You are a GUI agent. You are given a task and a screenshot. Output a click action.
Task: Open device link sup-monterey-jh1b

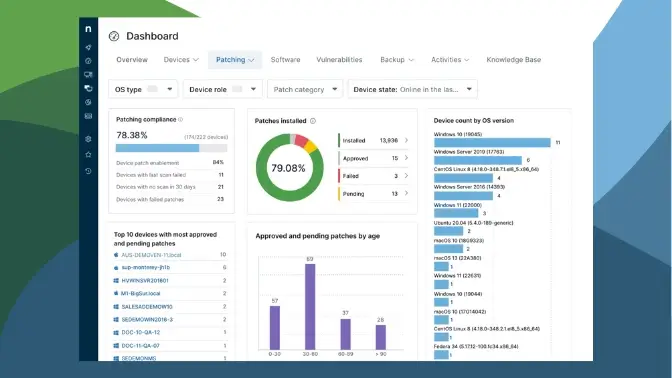coord(146,267)
